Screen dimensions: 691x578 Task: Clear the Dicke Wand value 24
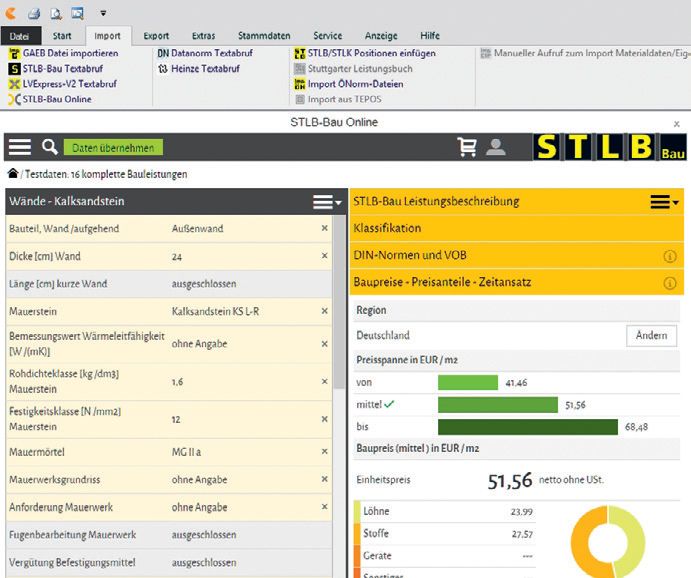click(x=324, y=256)
